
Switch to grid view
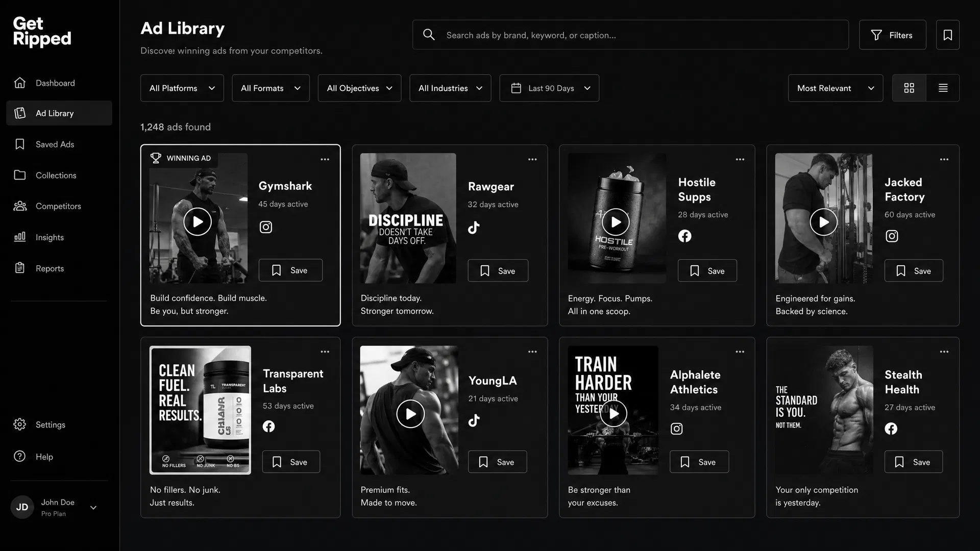click(x=909, y=88)
